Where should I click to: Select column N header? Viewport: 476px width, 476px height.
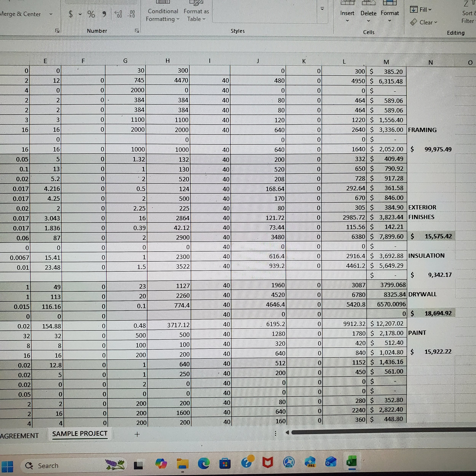coord(430,62)
